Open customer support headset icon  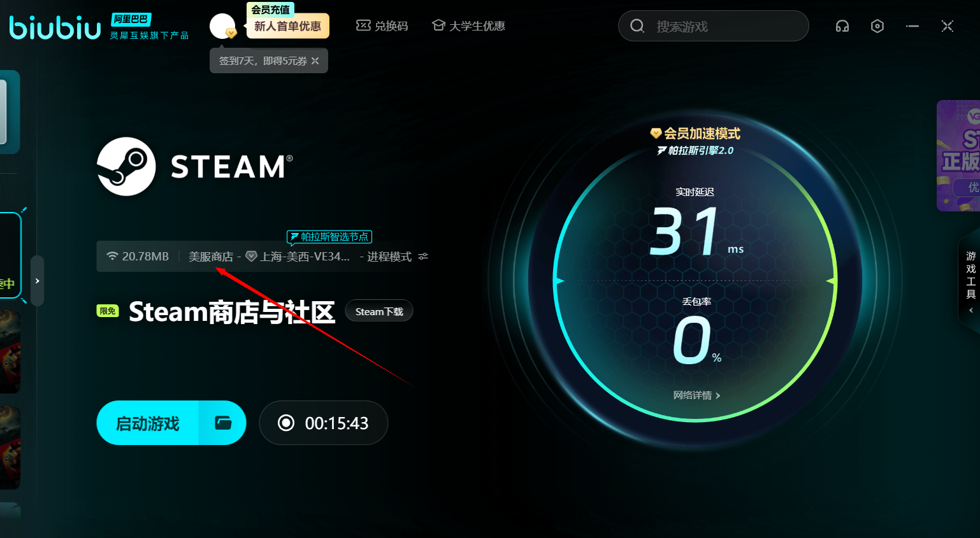(842, 26)
